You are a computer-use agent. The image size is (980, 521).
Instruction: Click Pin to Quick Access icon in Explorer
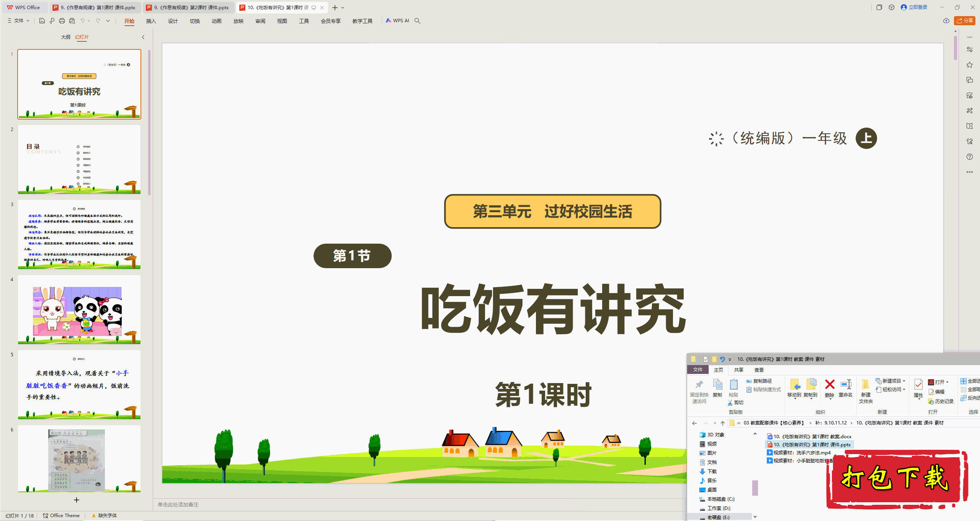699,384
